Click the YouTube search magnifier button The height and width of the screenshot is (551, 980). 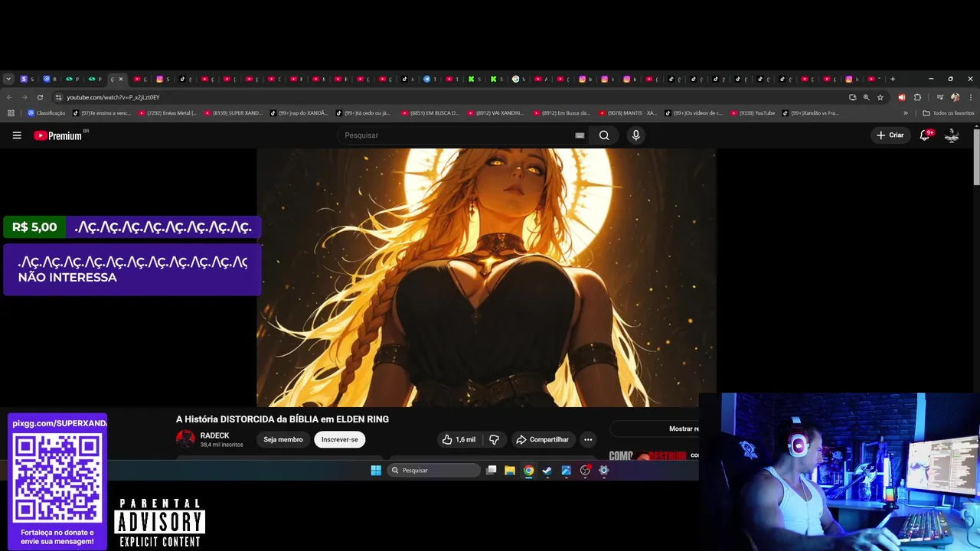point(604,135)
